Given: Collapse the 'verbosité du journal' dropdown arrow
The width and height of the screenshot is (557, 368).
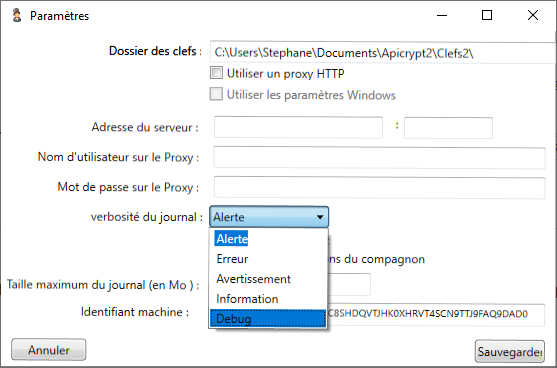Looking at the screenshot, I should [x=320, y=217].
